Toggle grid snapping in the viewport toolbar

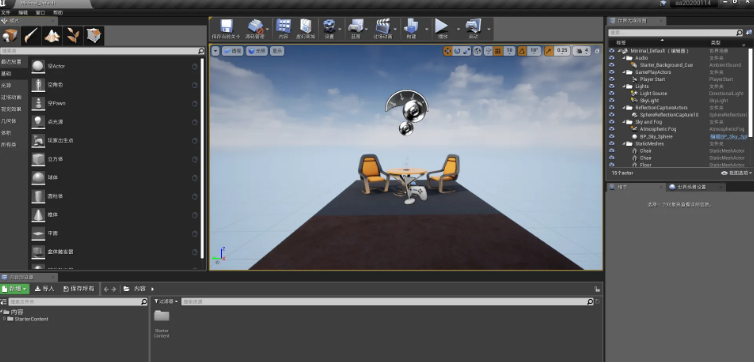(x=498, y=51)
